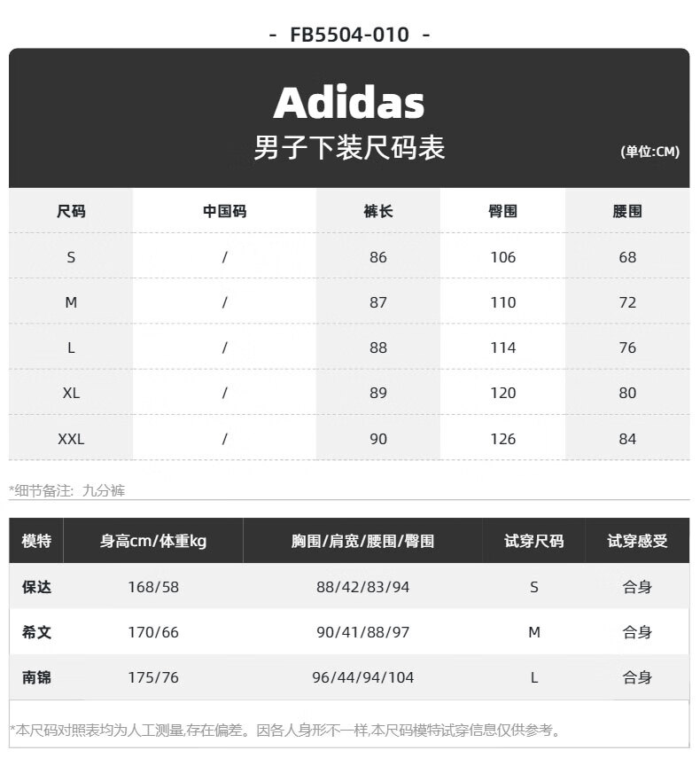700x766 pixels.
Task: Click the Adidas brand heading
Action: pyautogui.click(x=349, y=103)
